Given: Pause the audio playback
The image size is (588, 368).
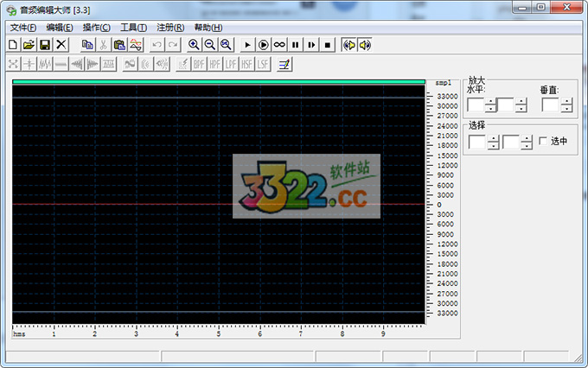Looking at the screenshot, I should 296,44.
